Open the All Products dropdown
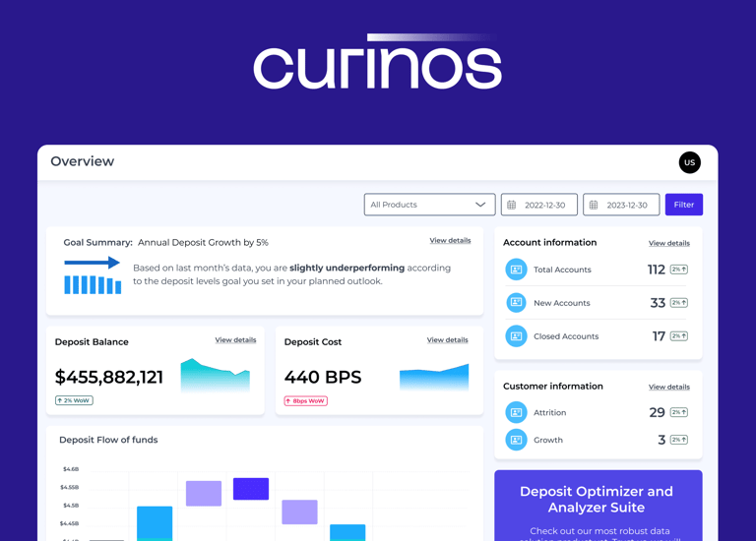The image size is (756, 541). (x=429, y=205)
